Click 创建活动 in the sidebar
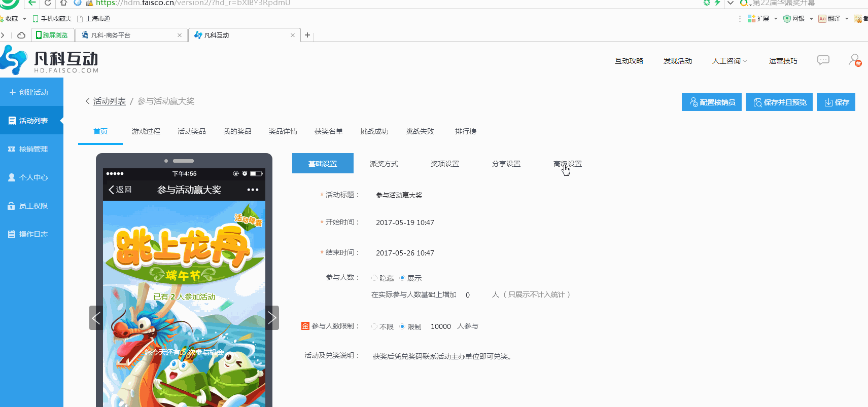 (31, 92)
